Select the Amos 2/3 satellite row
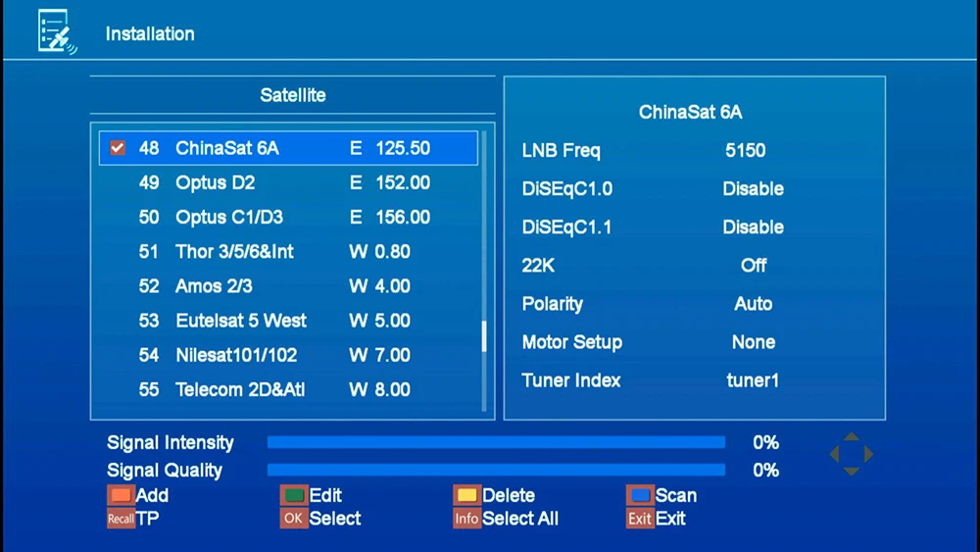 click(288, 285)
